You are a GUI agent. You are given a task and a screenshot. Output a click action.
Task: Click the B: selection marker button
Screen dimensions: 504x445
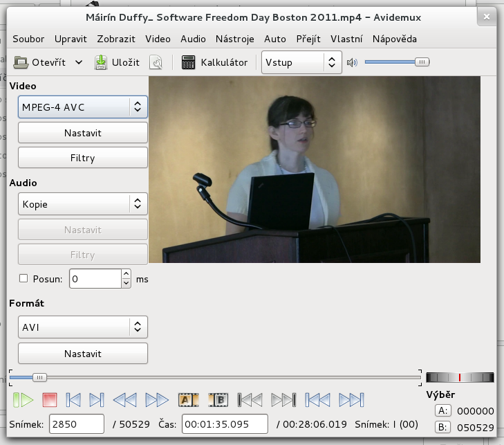[443, 427]
